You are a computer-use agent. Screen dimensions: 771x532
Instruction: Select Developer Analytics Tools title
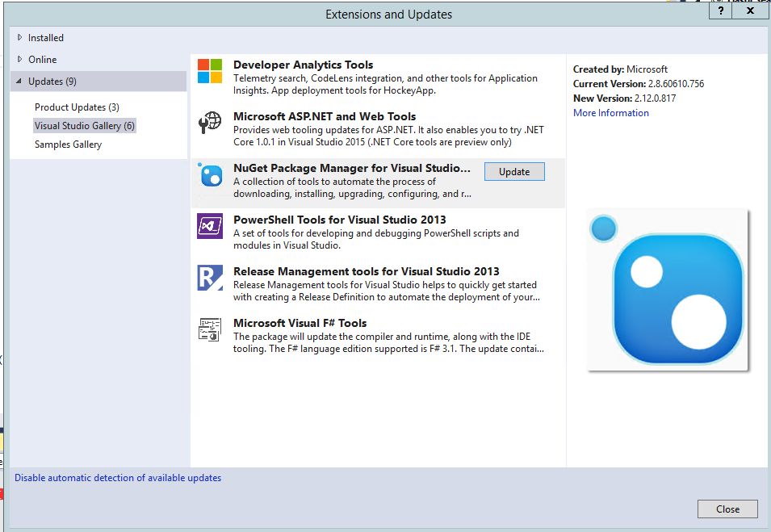[303, 65]
